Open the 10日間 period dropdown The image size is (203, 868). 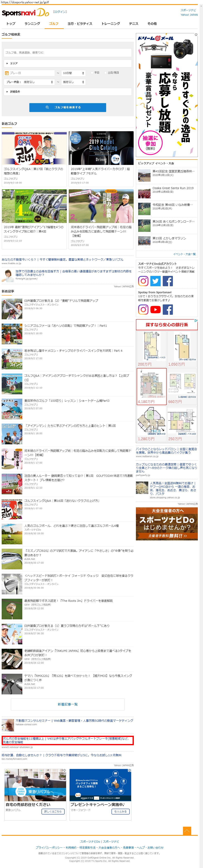(x=73, y=73)
